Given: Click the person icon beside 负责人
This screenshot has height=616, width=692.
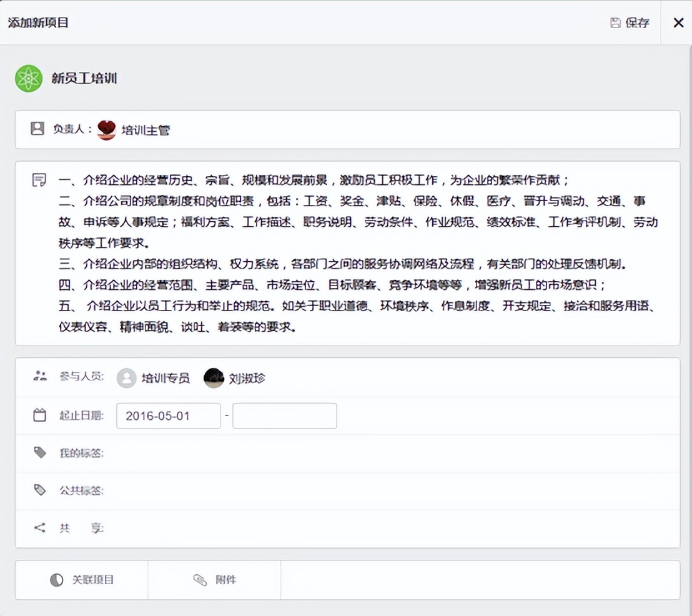Looking at the screenshot, I should click(x=37, y=129).
